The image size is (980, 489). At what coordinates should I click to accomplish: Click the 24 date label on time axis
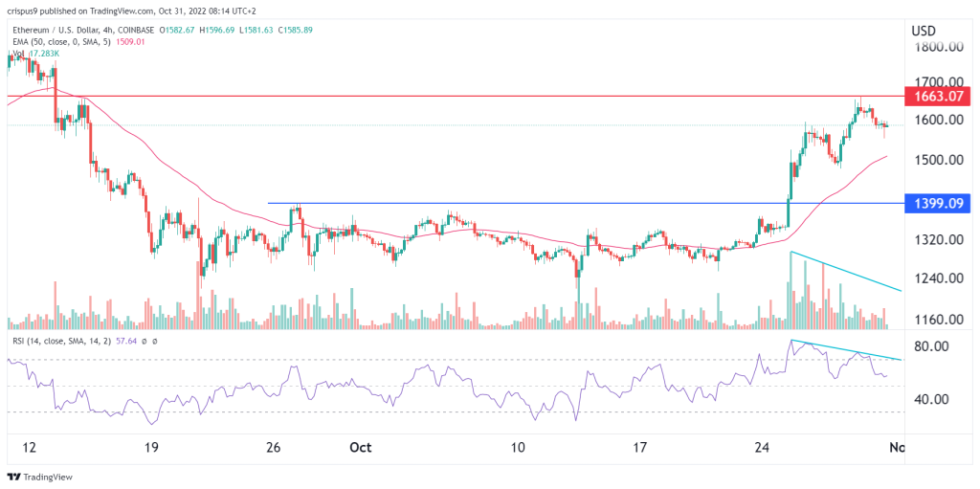click(762, 448)
